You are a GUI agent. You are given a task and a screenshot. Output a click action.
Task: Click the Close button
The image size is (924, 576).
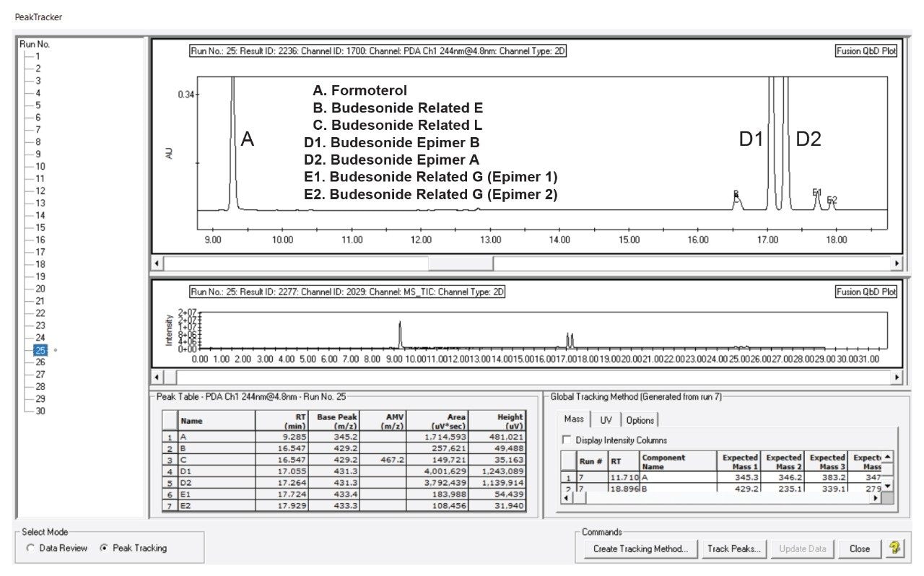(860, 549)
